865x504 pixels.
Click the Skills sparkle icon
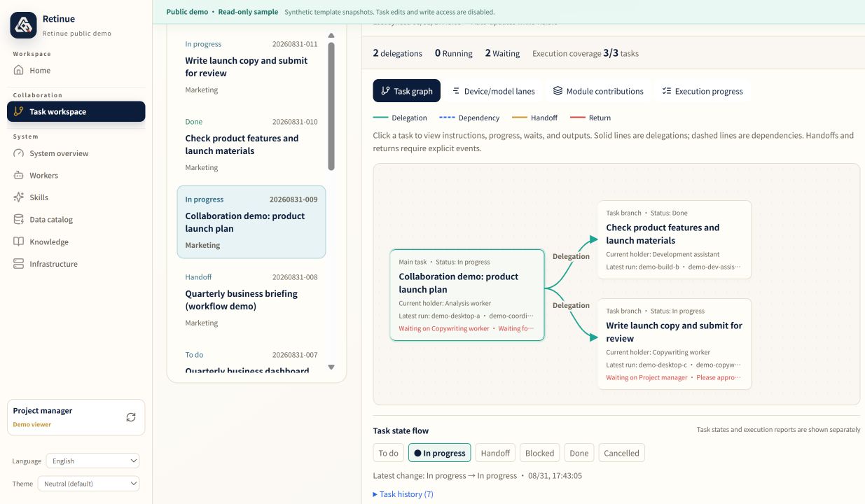point(18,197)
